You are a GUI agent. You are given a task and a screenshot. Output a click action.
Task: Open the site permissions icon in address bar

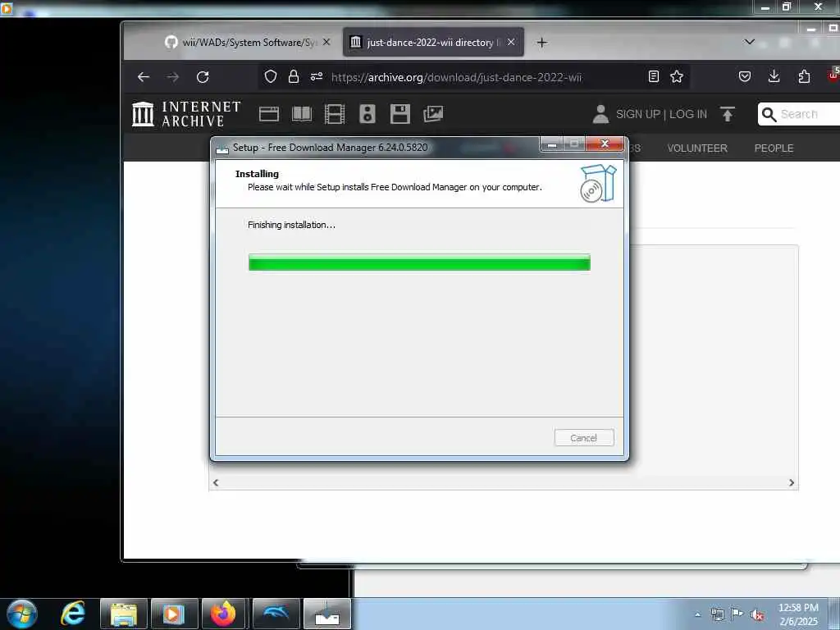coord(317,76)
